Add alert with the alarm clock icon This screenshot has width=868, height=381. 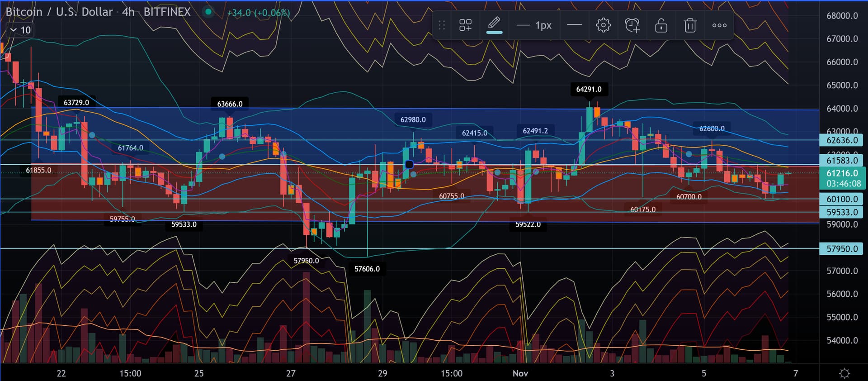pos(632,25)
